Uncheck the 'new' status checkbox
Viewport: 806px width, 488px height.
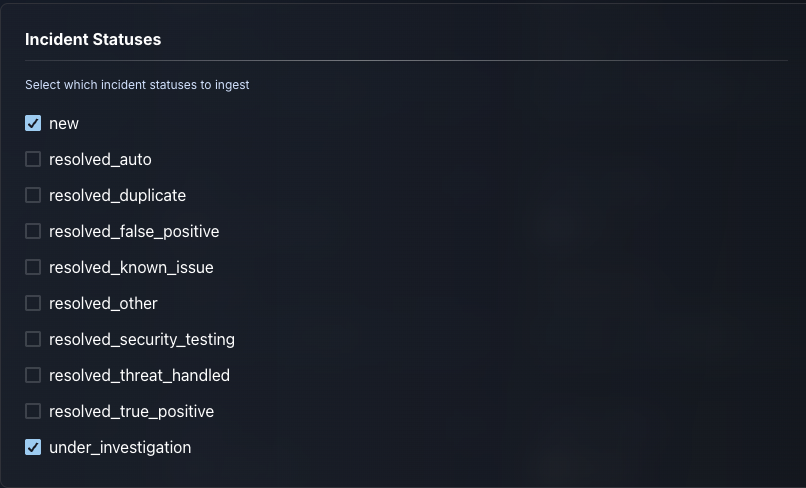[x=33, y=123]
